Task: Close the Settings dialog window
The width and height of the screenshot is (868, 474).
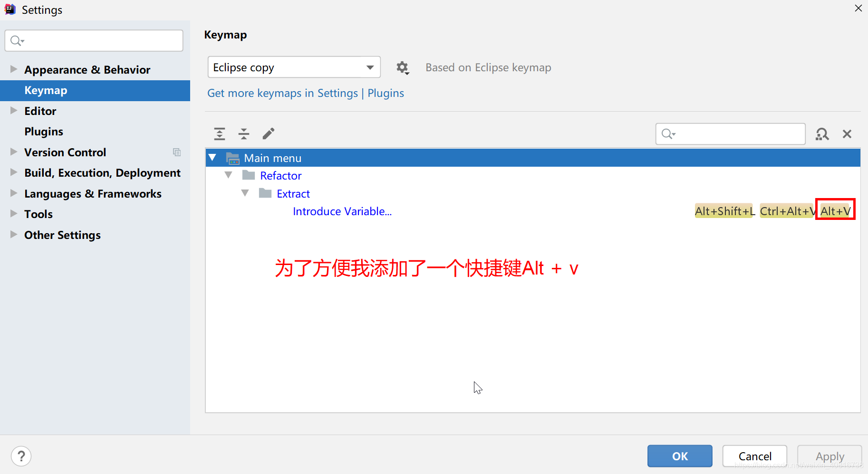Action: click(858, 8)
